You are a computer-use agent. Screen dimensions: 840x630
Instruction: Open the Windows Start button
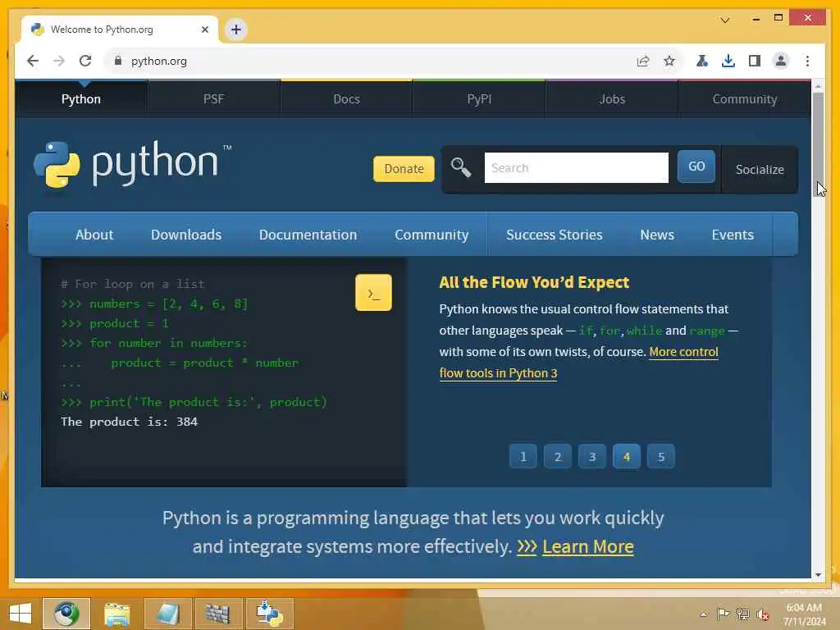(x=21, y=614)
